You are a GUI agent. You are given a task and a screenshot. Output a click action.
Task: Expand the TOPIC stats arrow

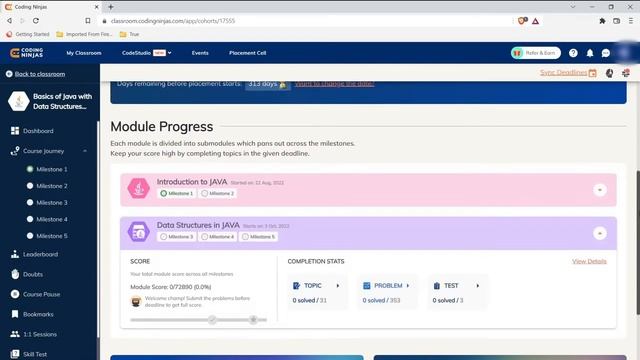coord(338,286)
